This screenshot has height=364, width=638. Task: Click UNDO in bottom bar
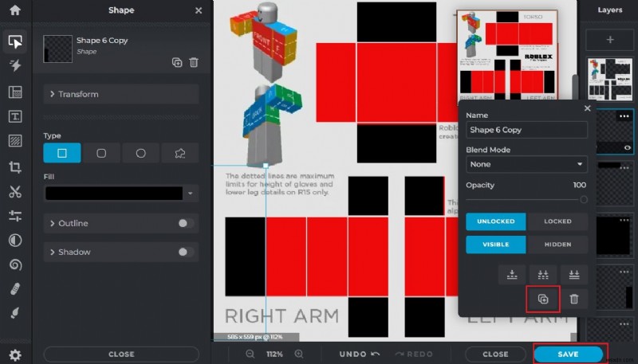360,354
